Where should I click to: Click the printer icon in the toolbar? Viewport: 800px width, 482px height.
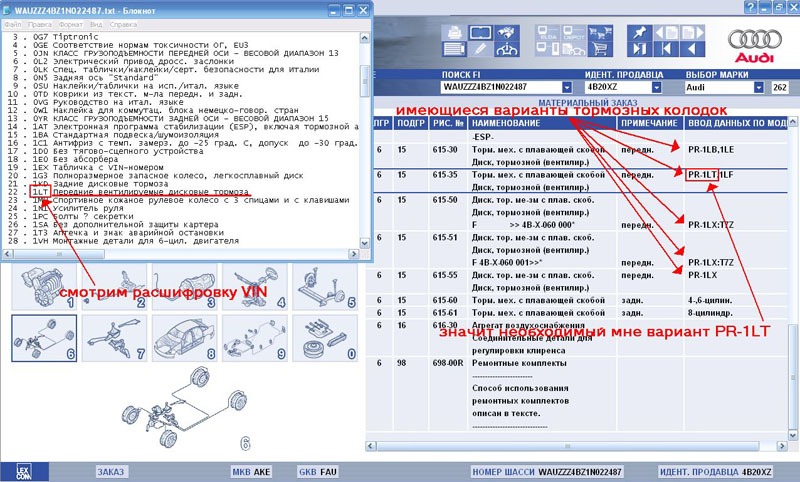click(x=454, y=30)
